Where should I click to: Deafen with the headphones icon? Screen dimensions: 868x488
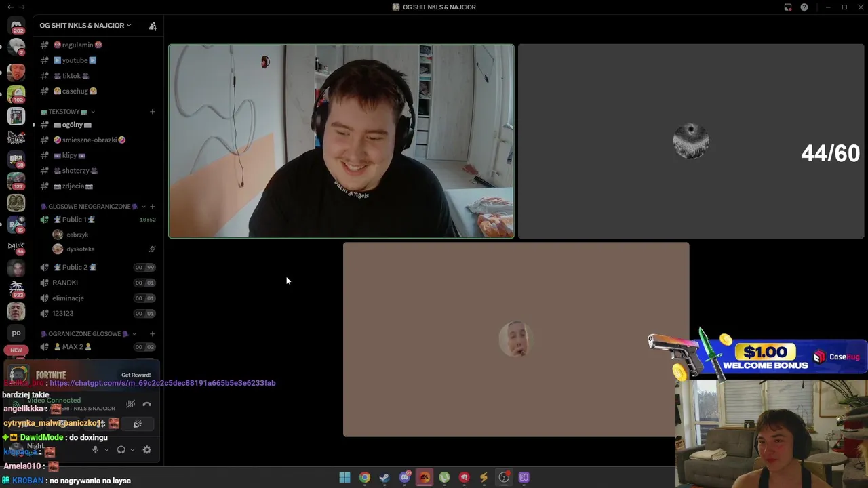[121, 449]
